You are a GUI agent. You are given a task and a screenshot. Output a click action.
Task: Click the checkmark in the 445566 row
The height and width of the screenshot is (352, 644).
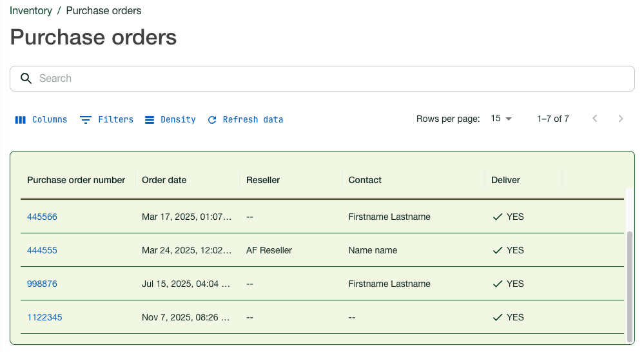[x=497, y=217]
